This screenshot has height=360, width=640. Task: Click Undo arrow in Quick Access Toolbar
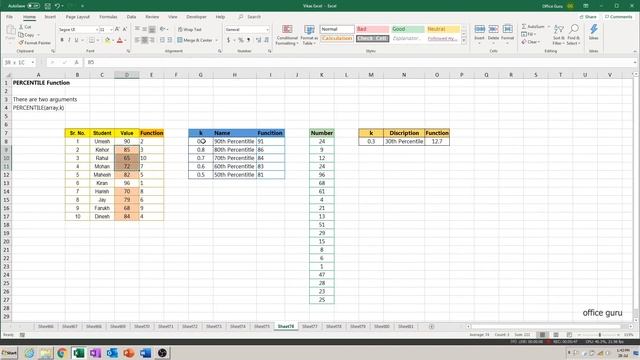click(58, 6)
